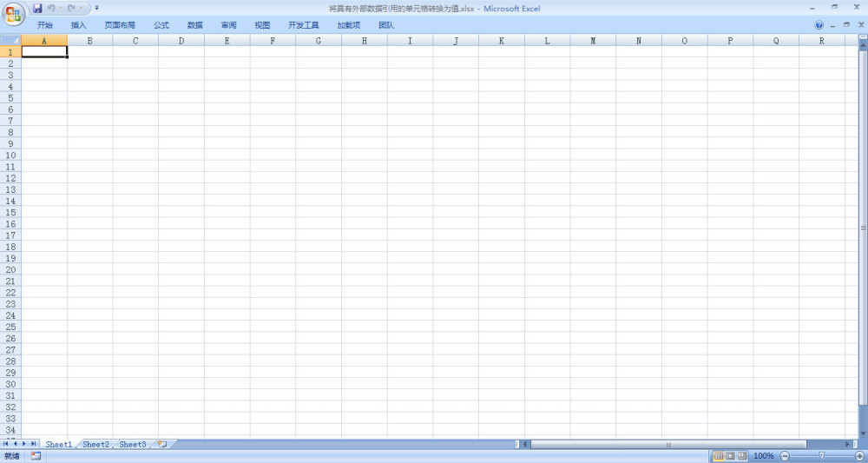The width and height of the screenshot is (868, 463).
Task: Click the vertical scrollbar down arrow
Action: pyautogui.click(x=863, y=433)
